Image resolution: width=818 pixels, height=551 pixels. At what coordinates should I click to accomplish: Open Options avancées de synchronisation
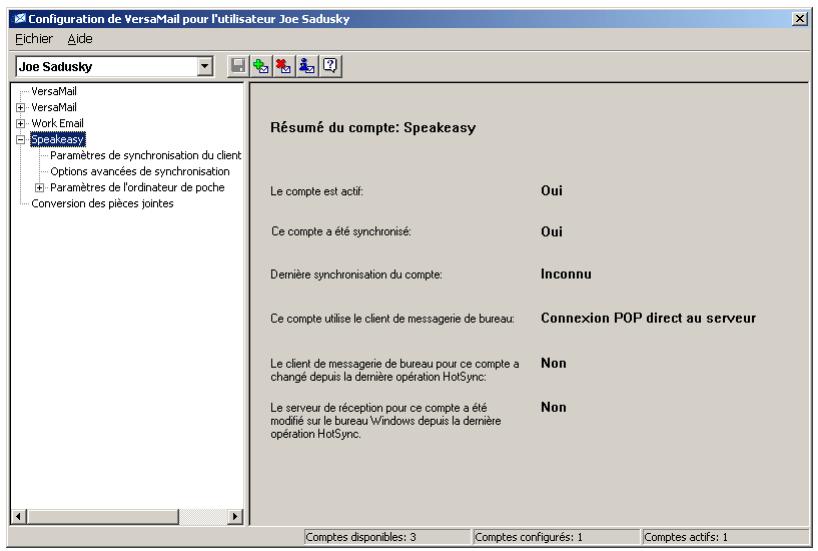(140, 171)
